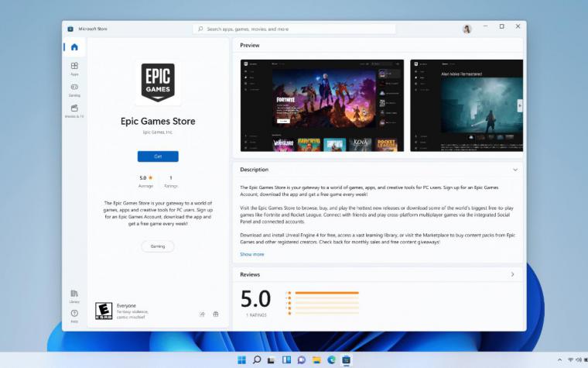Screen dimensions: 588x368
Task: Open the Alan Wake Remastered preview screenshot
Action: click(x=467, y=105)
